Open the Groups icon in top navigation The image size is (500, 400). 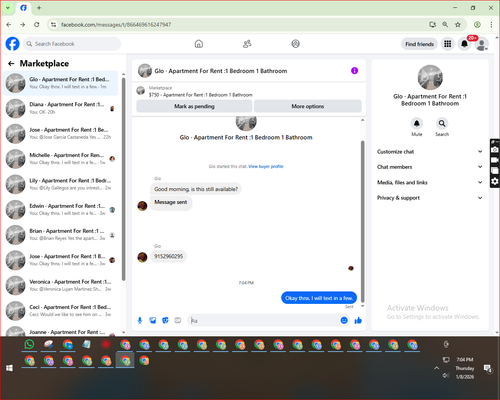pos(295,44)
